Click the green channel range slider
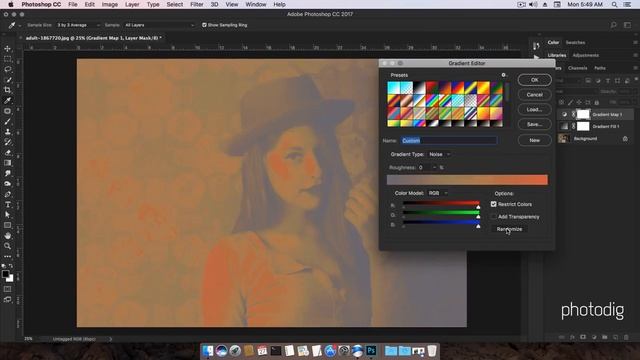640x360 pixels. 441,213
